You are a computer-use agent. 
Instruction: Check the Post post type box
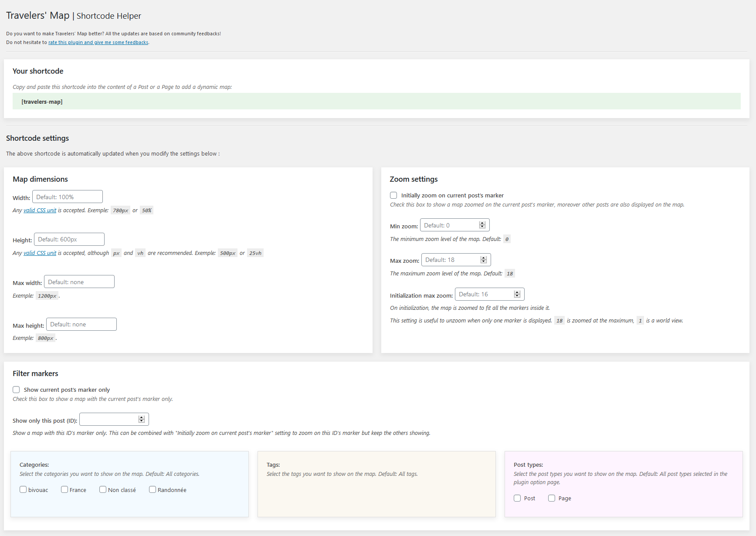(517, 498)
